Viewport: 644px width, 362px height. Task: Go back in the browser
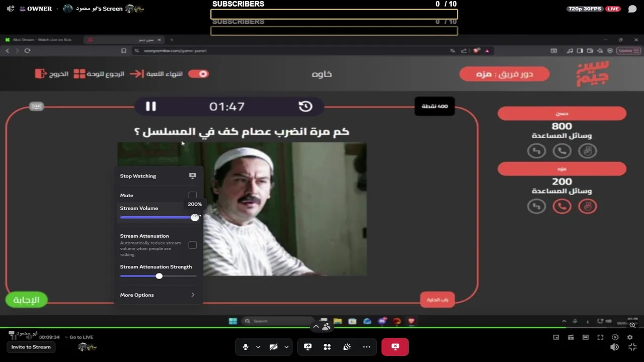7,51
